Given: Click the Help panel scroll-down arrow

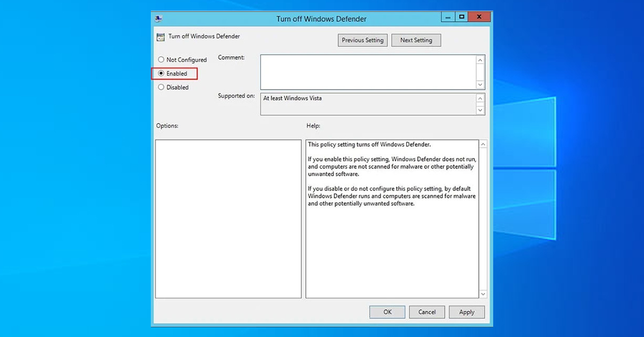Looking at the screenshot, I should click(x=482, y=294).
